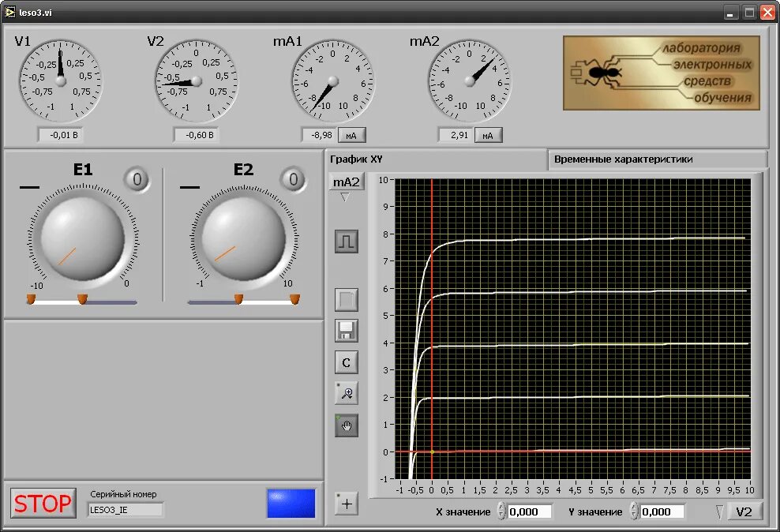The height and width of the screenshot is (532, 780).
Task: Click the E1 range slider left marker
Action: click(31, 299)
